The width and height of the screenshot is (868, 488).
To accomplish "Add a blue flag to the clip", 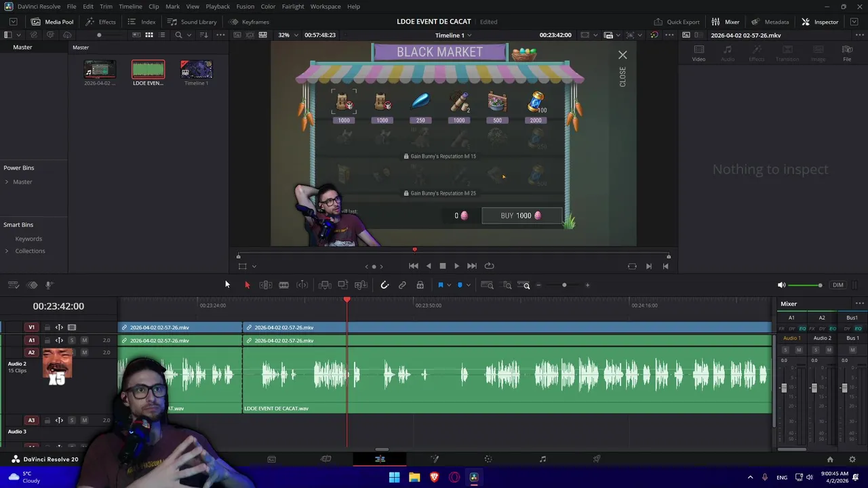I will 440,285.
